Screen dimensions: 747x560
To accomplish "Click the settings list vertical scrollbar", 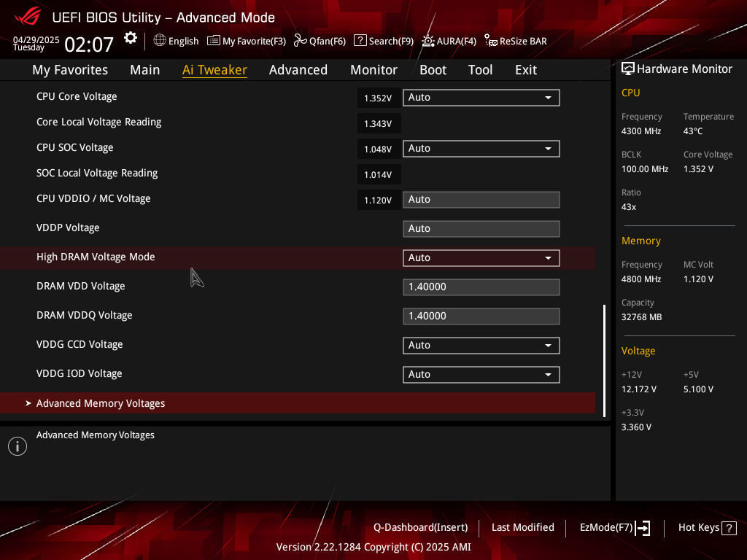I will pos(604,361).
